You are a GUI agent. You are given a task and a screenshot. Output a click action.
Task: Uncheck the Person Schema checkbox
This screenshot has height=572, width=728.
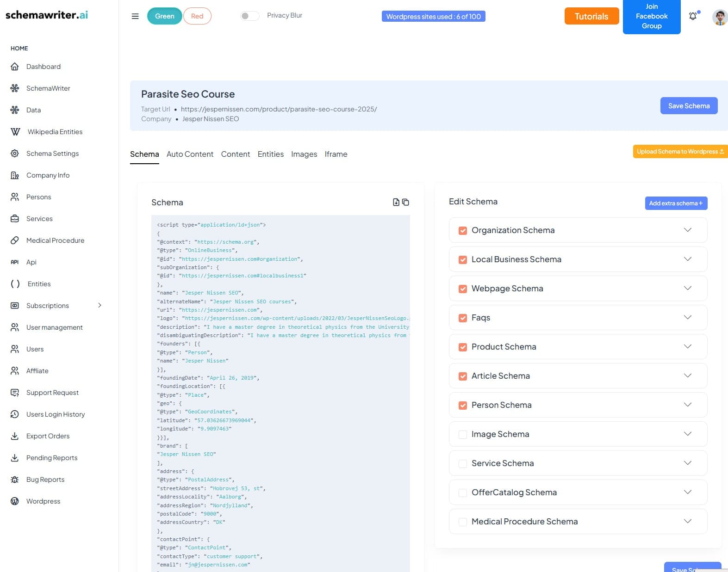click(463, 406)
